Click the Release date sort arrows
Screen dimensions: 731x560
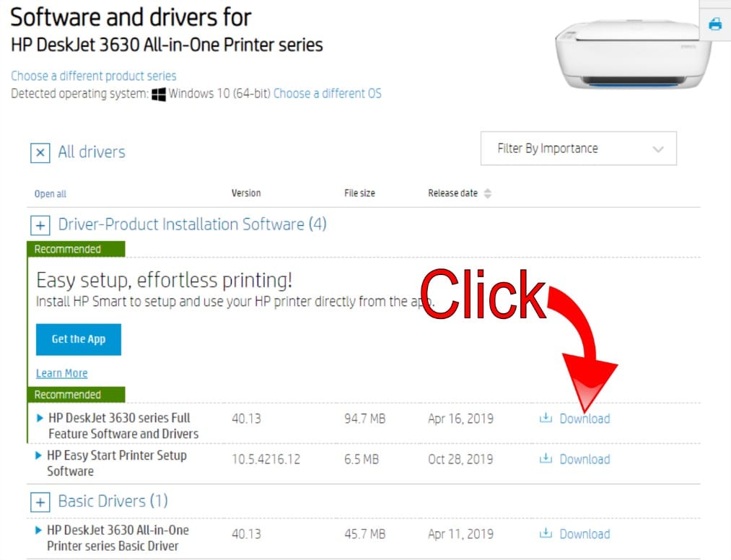tap(488, 193)
